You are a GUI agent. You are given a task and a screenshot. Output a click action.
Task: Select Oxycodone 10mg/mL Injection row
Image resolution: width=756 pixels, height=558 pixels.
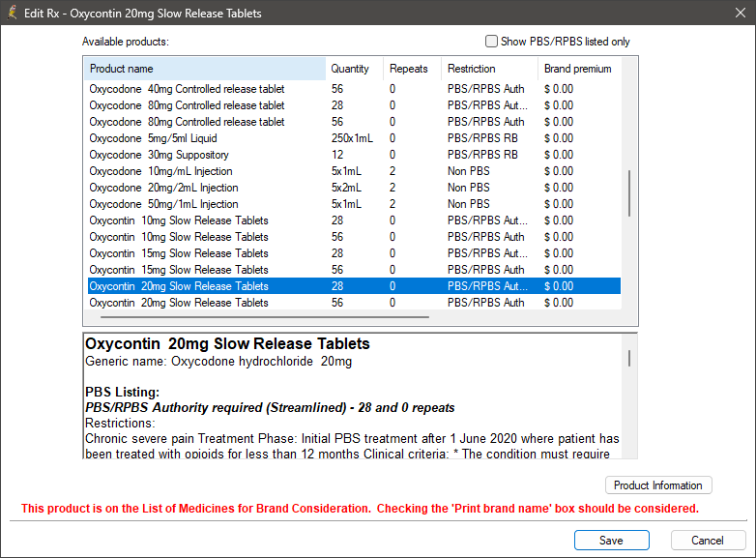pyautogui.click(x=354, y=171)
